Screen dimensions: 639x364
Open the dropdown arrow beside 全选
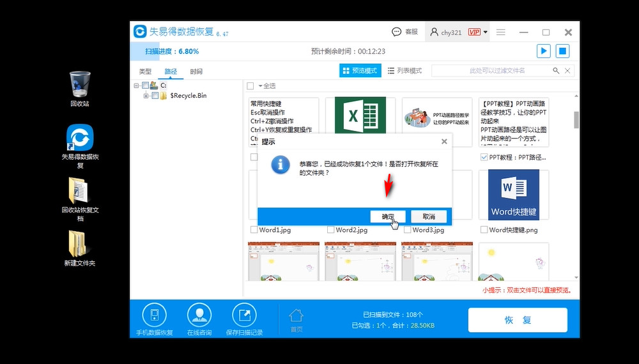(x=260, y=86)
